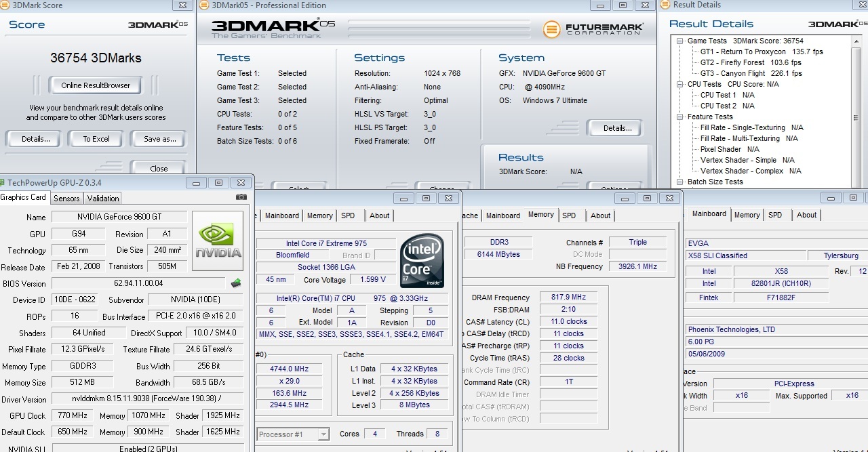Collapse the Game Tests tree node
The width and height of the screenshot is (868, 452).
[680, 41]
